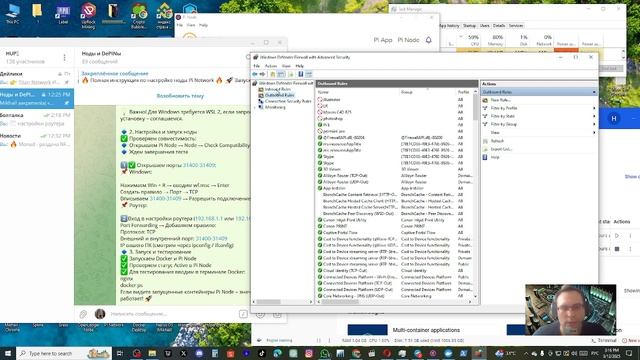
Task: Click Forward arrow in Firewall toolbar
Action: tap(262, 74)
